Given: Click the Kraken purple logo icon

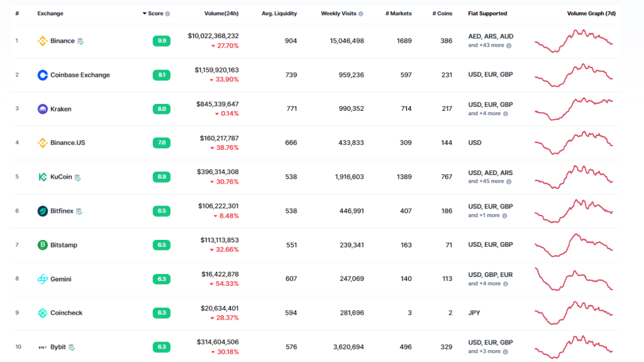Looking at the screenshot, I should pos(42,109).
